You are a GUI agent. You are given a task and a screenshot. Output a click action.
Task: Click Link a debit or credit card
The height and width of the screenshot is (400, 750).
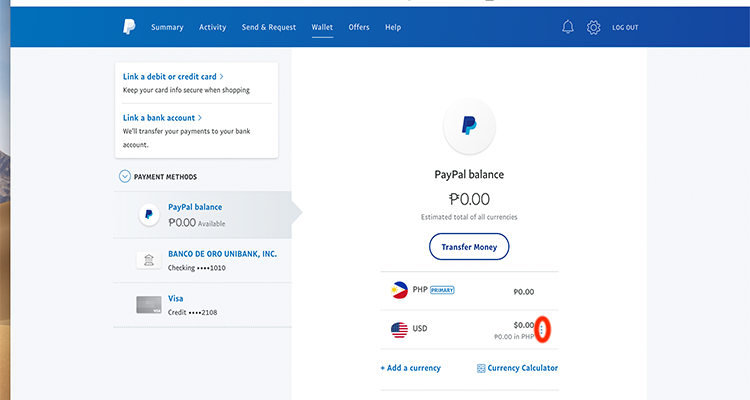click(x=173, y=77)
